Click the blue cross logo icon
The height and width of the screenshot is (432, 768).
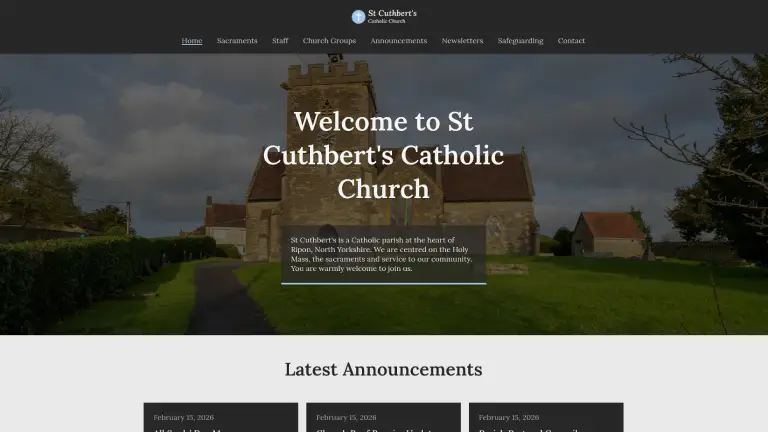point(358,17)
